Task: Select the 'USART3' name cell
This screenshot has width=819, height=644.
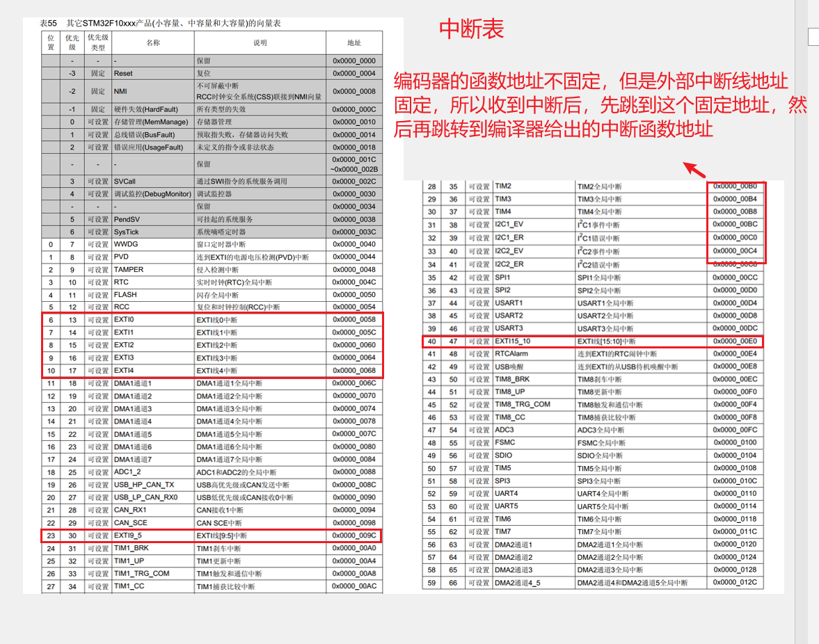Action: 534,328
